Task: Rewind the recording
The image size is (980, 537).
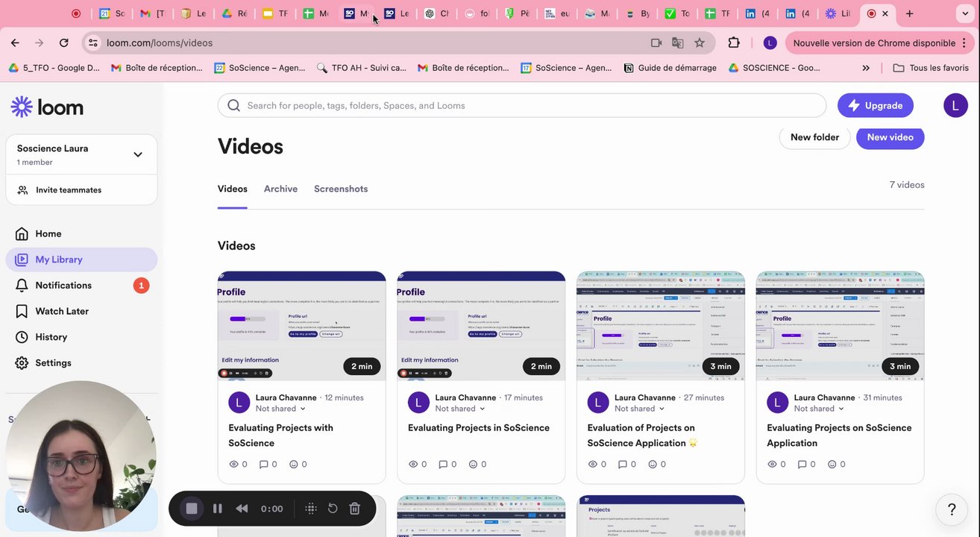Action: coord(242,509)
